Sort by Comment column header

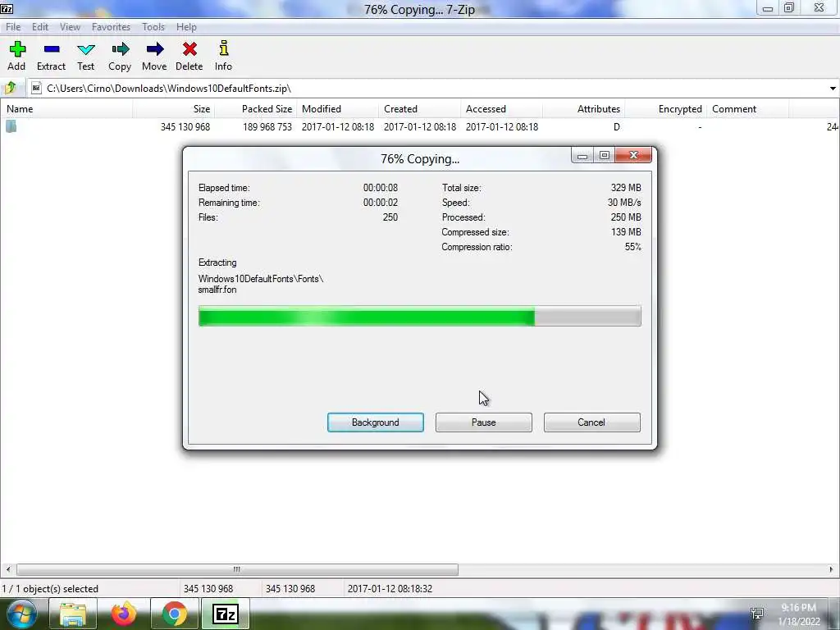point(747,109)
